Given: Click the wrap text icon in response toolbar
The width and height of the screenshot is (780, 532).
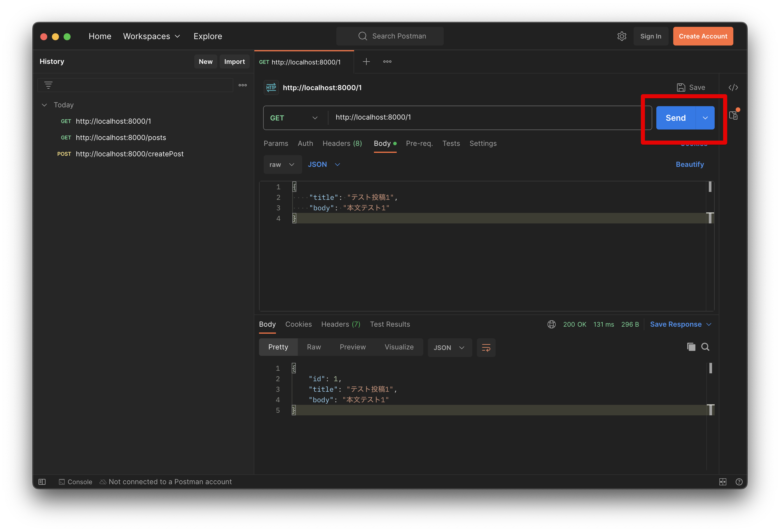Looking at the screenshot, I should click(x=485, y=347).
